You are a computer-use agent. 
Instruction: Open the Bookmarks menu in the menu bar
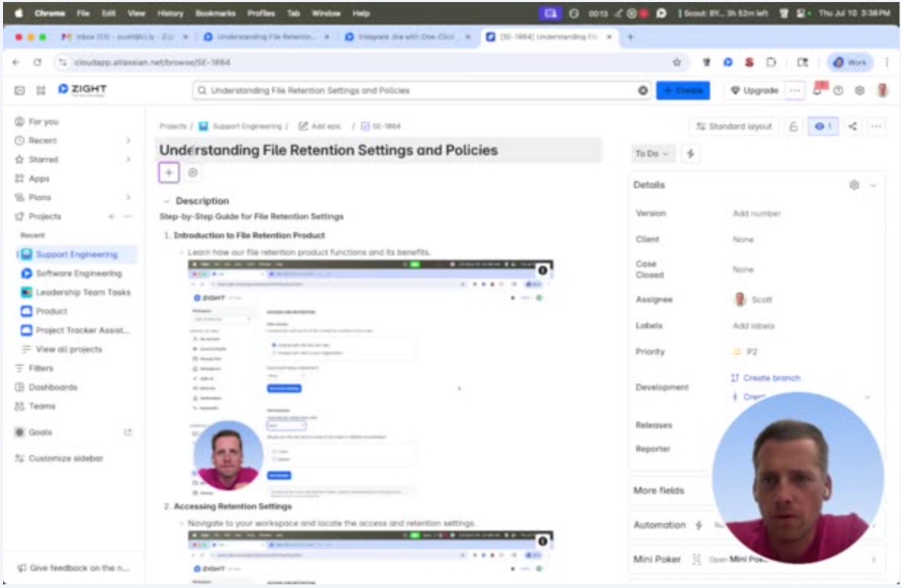click(x=216, y=13)
